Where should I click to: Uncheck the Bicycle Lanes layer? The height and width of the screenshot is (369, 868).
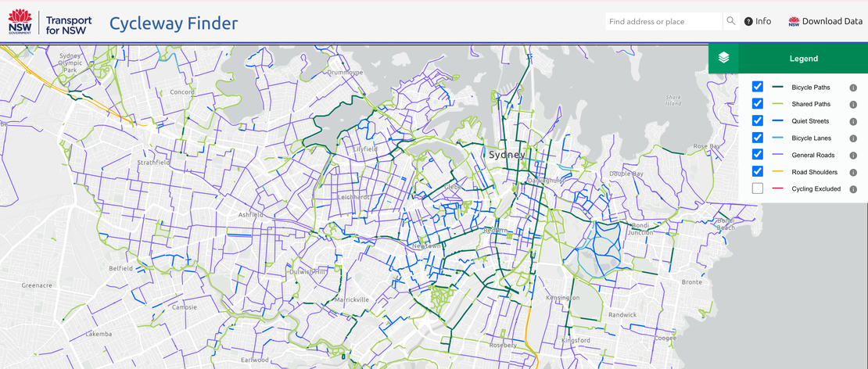click(758, 137)
